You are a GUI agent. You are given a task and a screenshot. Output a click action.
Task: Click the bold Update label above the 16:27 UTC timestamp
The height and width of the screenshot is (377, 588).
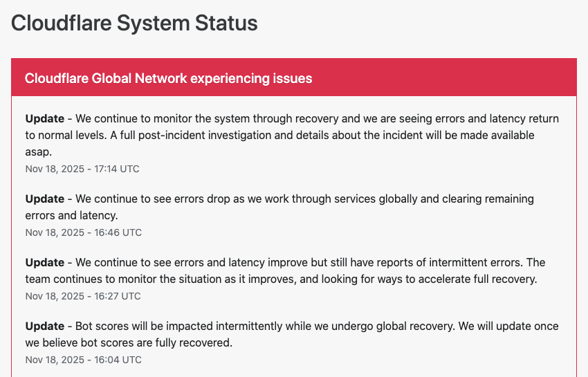coord(45,262)
